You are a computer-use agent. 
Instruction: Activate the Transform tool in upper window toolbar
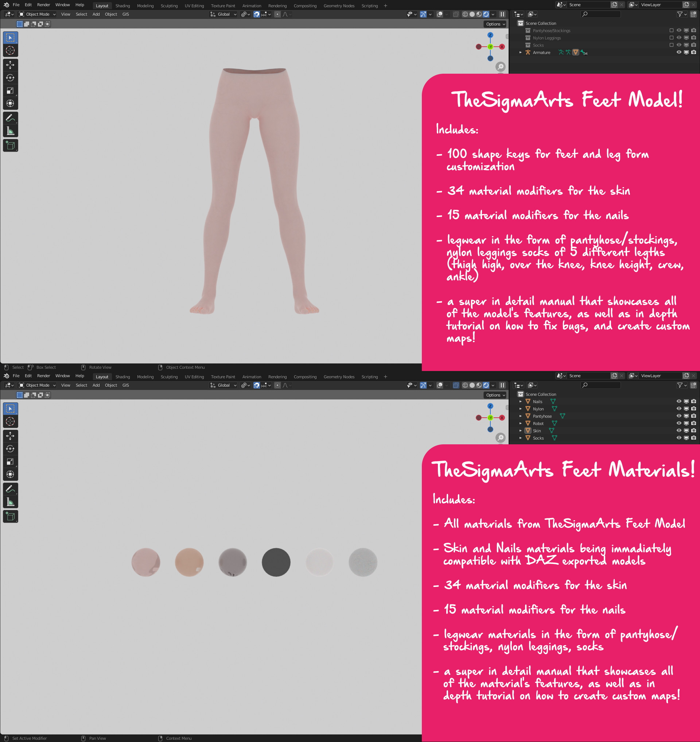(x=11, y=103)
